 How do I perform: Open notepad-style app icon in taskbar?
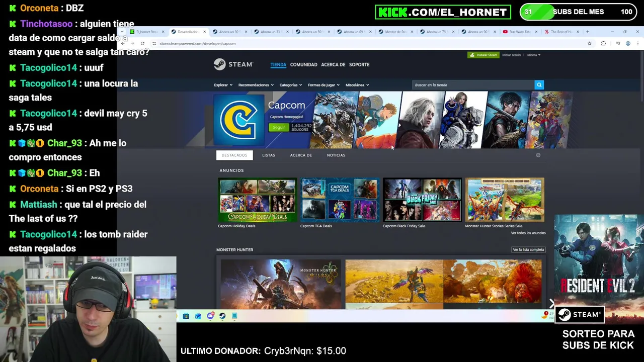click(x=234, y=316)
